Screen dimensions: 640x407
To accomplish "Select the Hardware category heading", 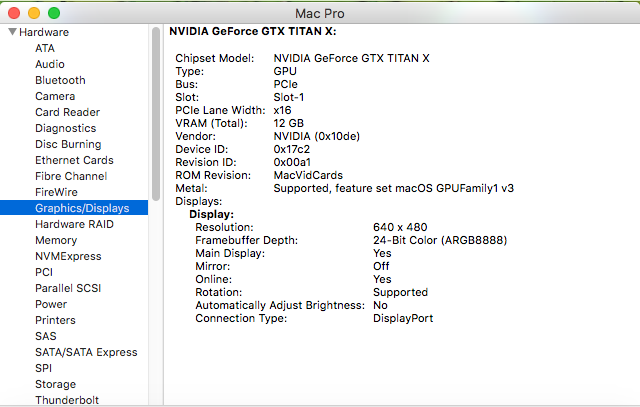I will click(x=44, y=32).
